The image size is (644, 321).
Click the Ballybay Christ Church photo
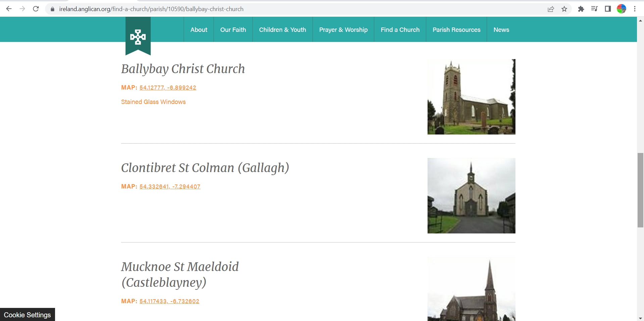471,97
